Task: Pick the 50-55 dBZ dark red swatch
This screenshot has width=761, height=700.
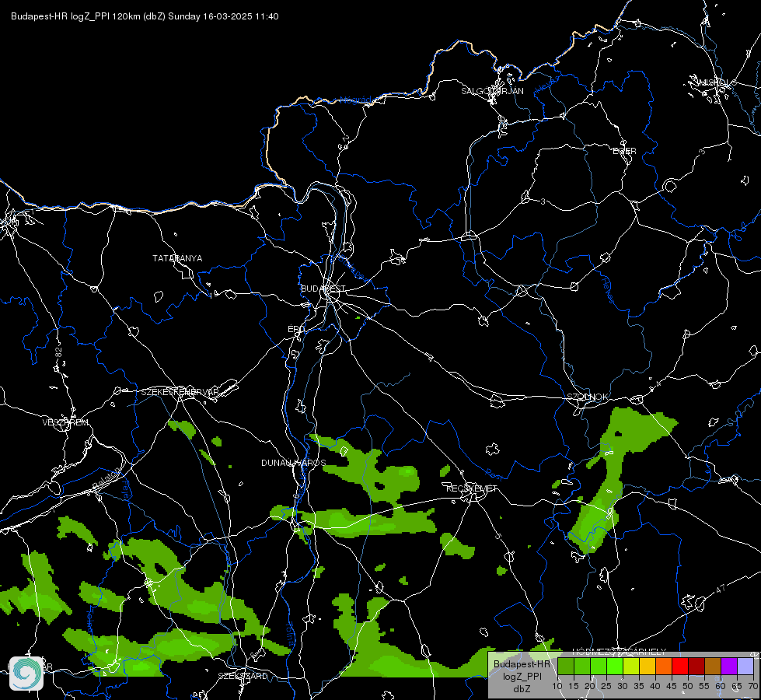Action: click(x=696, y=666)
